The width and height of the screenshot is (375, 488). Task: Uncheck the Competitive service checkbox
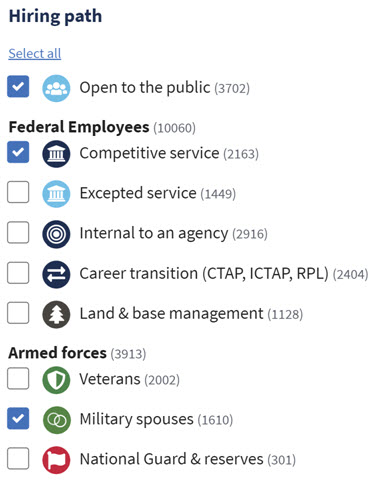coord(18,152)
